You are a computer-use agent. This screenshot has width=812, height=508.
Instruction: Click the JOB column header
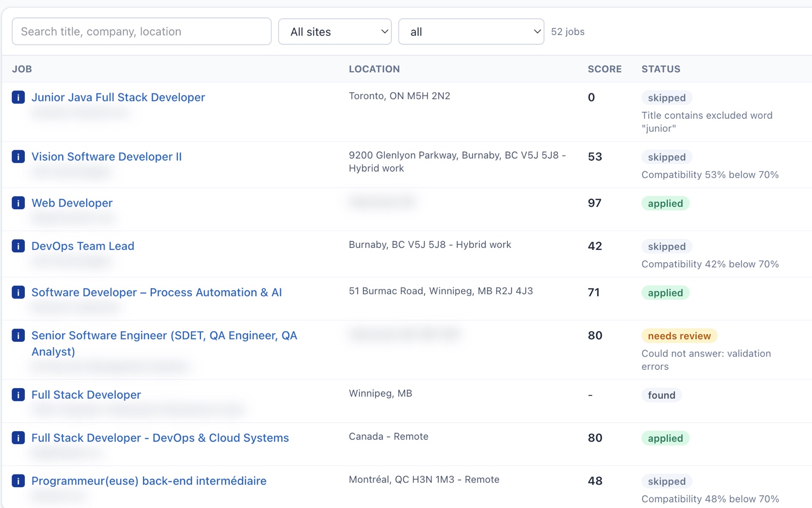pos(22,69)
